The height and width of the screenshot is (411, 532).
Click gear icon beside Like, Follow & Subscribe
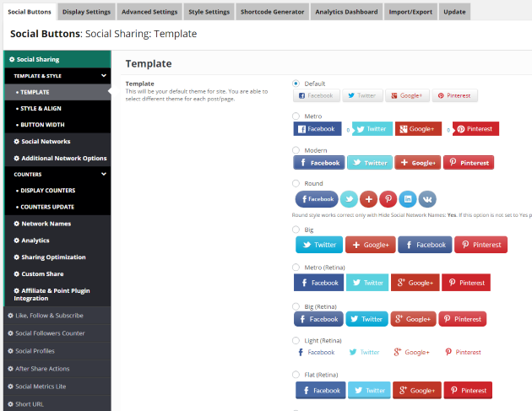point(10,316)
